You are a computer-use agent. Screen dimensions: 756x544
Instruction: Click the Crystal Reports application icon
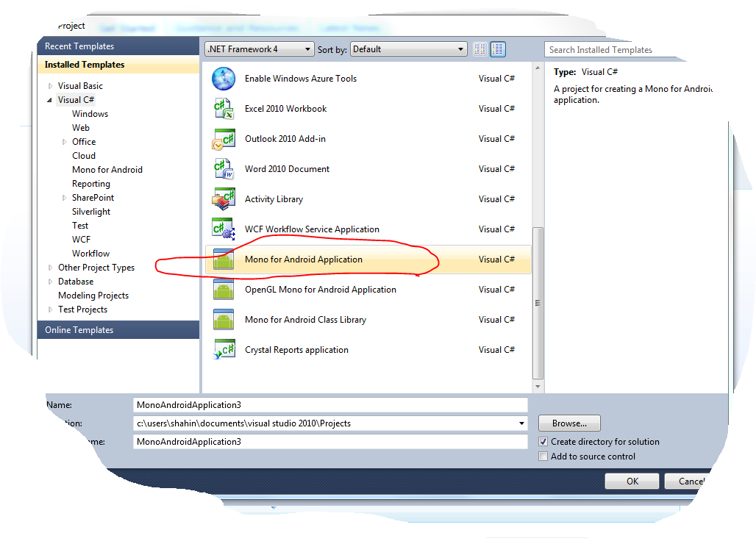click(224, 350)
